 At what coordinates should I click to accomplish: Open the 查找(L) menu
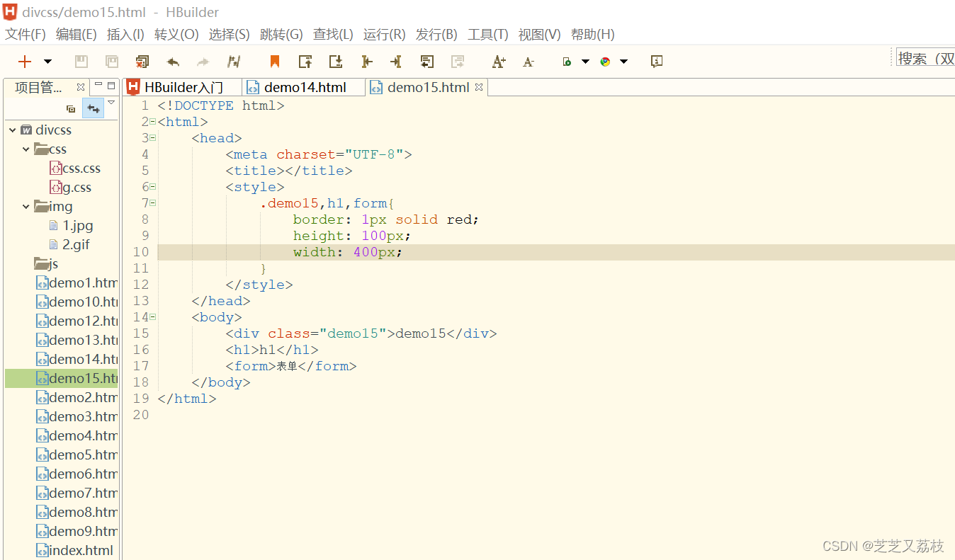333,34
